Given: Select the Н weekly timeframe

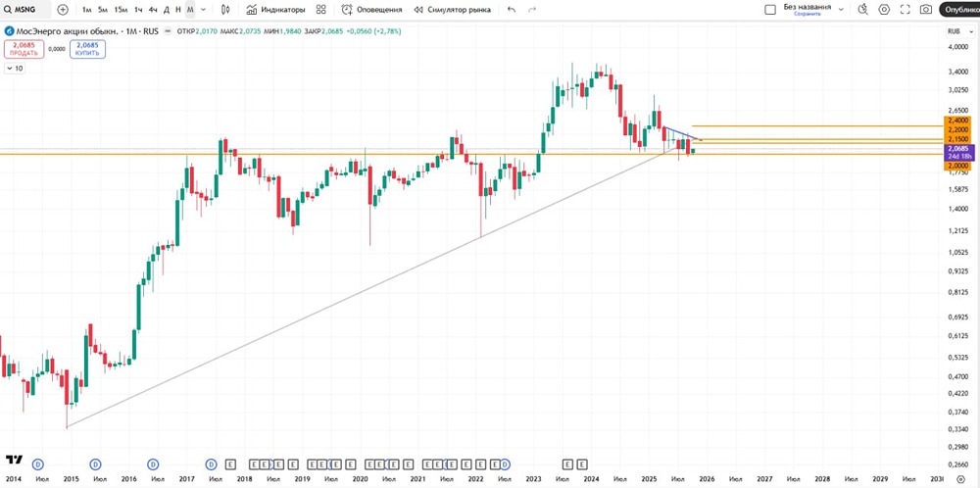Looking at the screenshot, I should [178, 10].
